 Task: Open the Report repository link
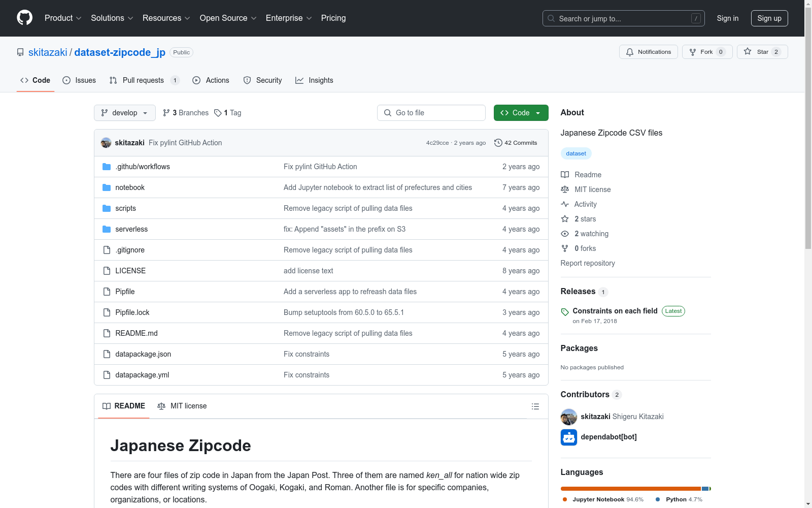coord(588,263)
